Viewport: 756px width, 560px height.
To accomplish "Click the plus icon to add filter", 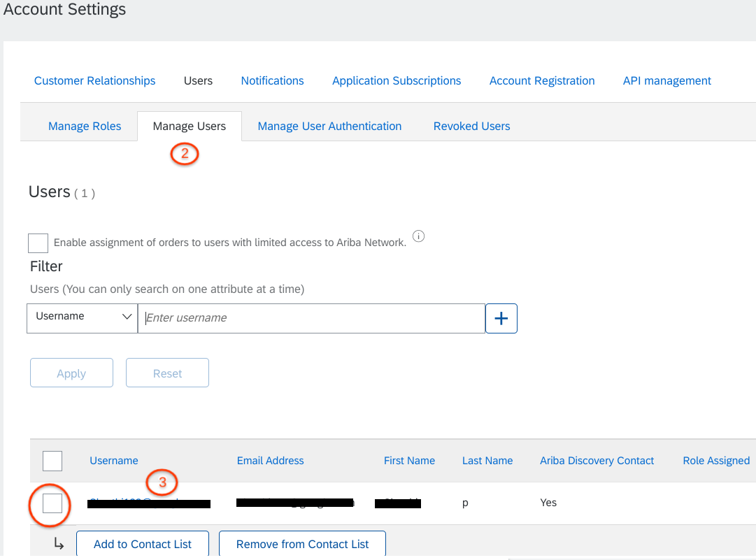I will (501, 318).
